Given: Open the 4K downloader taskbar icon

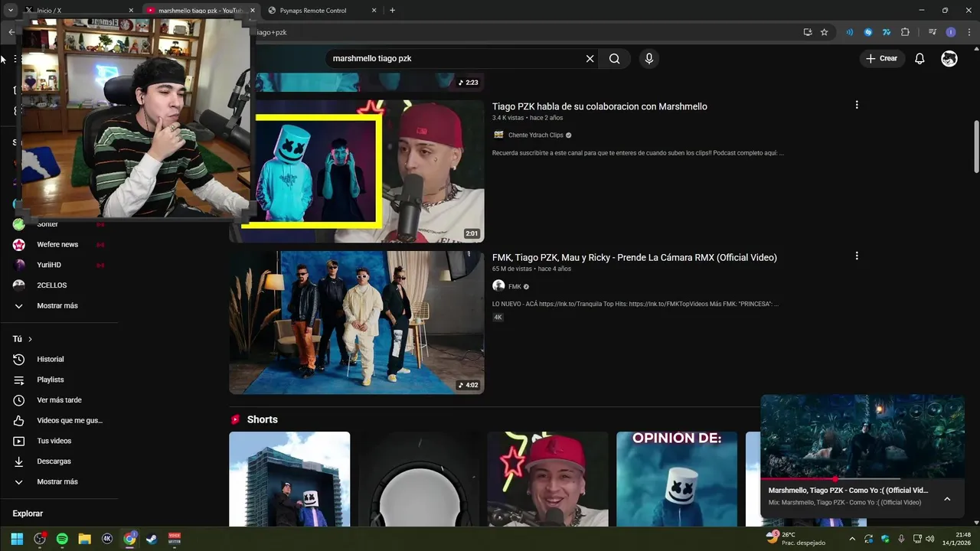Looking at the screenshot, I should click(x=107, y=539).
